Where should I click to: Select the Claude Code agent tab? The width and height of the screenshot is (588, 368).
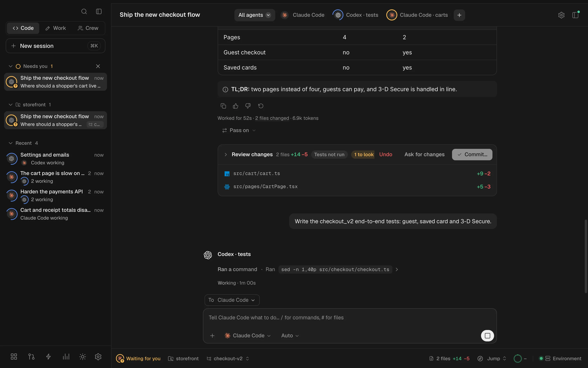tap(303, 15)
